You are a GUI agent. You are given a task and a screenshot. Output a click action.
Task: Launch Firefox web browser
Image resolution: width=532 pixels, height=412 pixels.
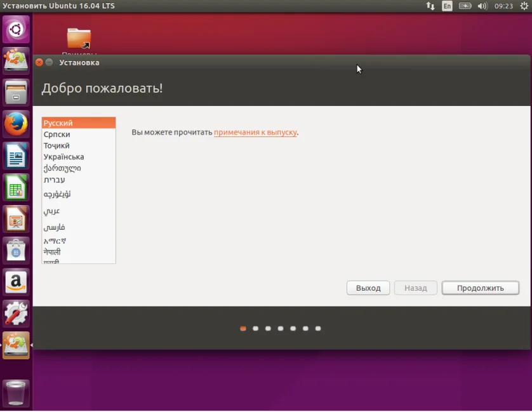(x=16, y=124)
